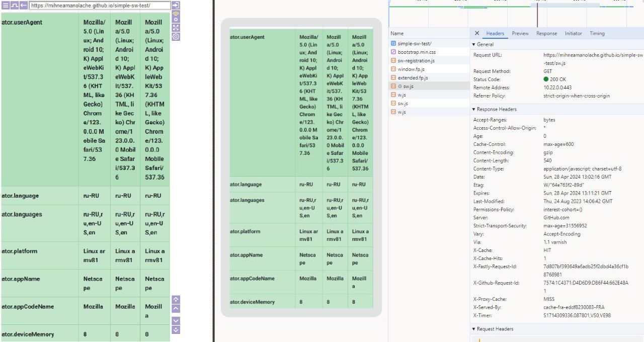Click the Name column header
644x342 pixels.
click(397, 33)
